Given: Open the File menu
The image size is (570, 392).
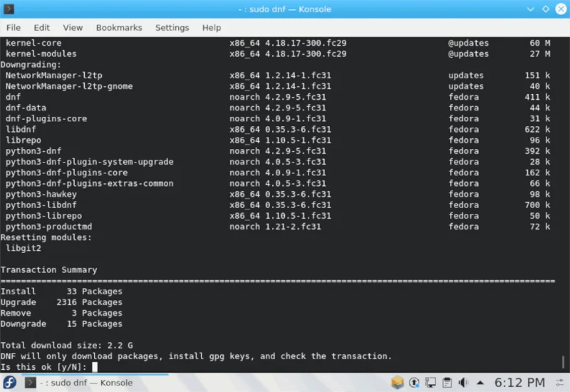Looking at the screenshot, I should tap(14, 28).
